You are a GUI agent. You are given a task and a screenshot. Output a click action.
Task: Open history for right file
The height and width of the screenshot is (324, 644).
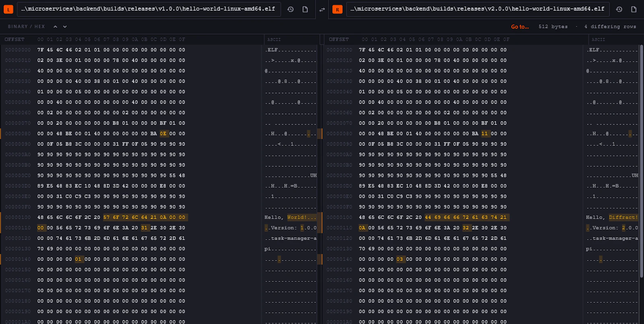point(619,9)
